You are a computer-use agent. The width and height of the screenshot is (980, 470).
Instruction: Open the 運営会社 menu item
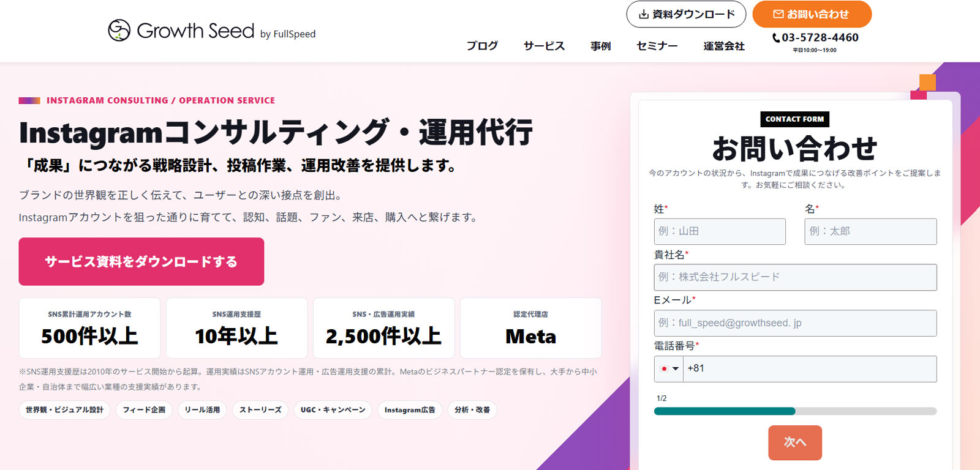724,46
